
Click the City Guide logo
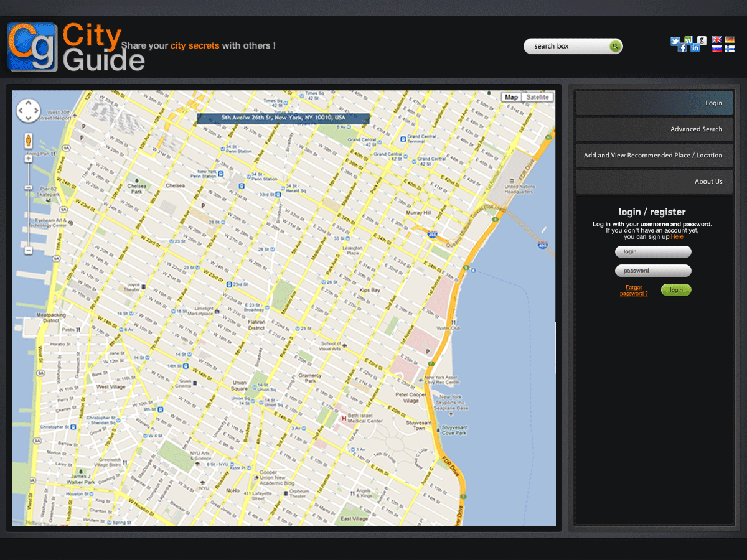click(x=76, y=47)
